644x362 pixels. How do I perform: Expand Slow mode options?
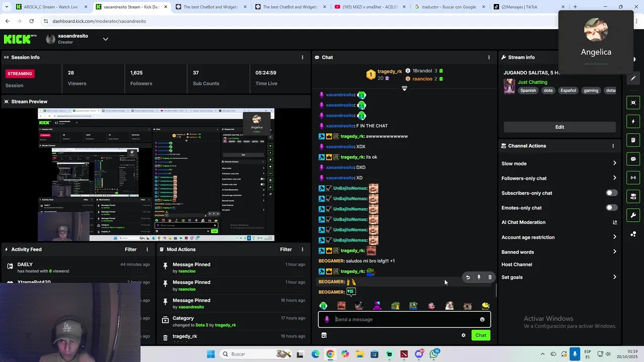click(x=614, y=163)
